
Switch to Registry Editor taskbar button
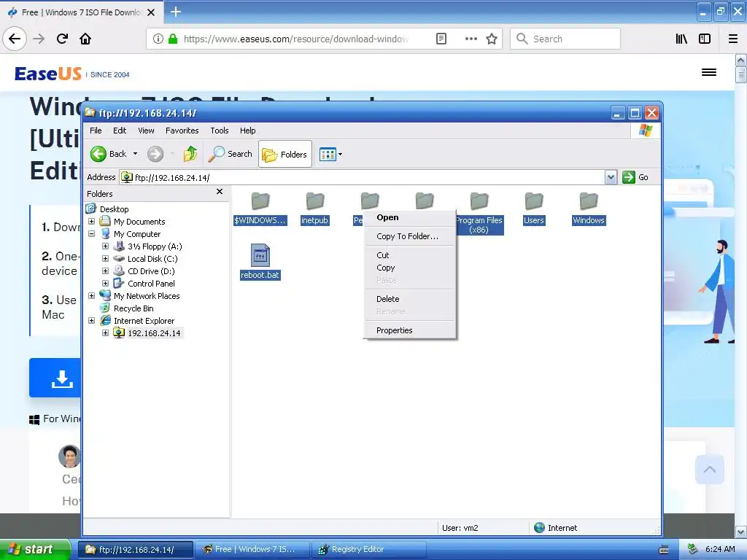click(x=368, y=550)
